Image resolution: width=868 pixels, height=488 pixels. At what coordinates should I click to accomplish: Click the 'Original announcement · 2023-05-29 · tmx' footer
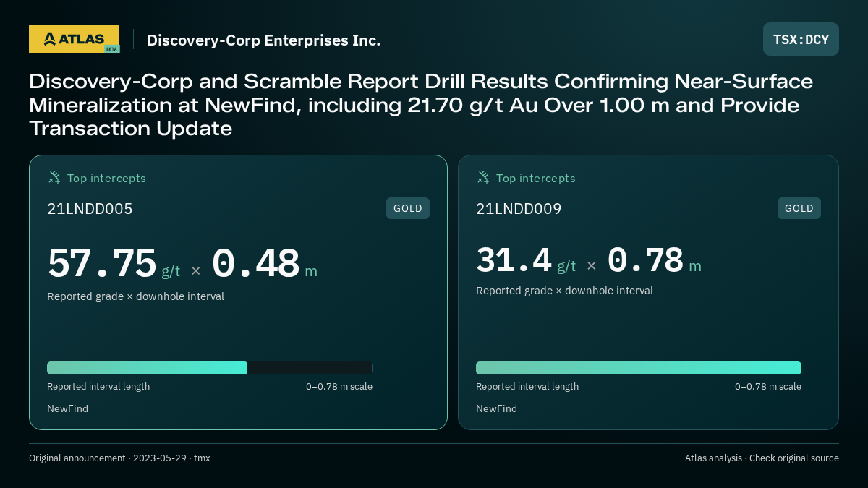(119, 458)
